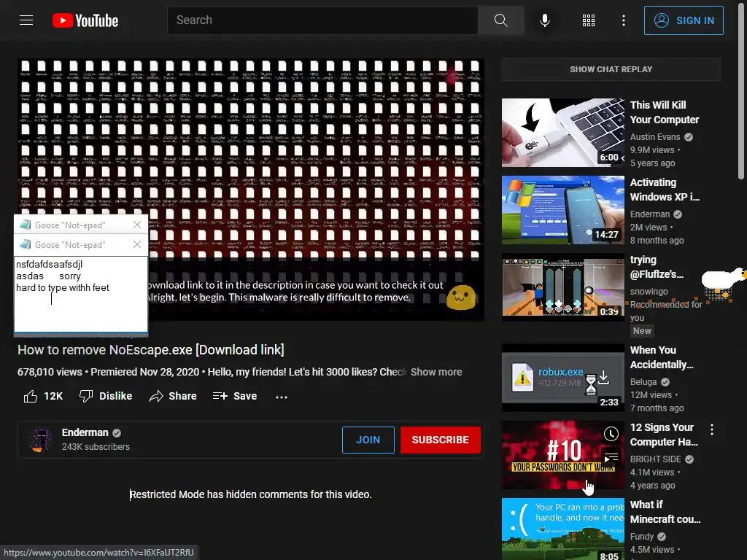Open the robux.exe video thumbnail
Image resolution: width=747 pixels, height=560 pixels.
(x=563, y=378)
